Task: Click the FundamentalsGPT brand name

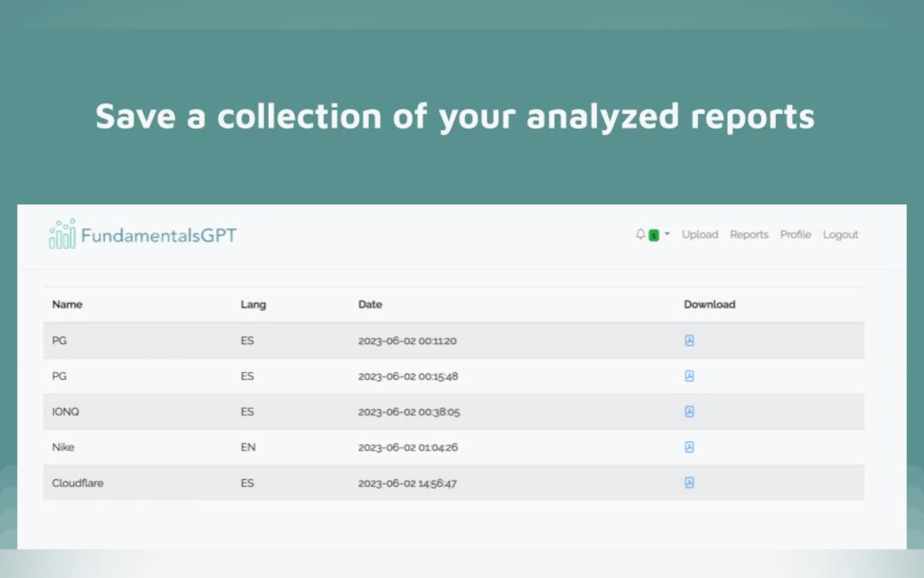Action: tap(159, 235)
